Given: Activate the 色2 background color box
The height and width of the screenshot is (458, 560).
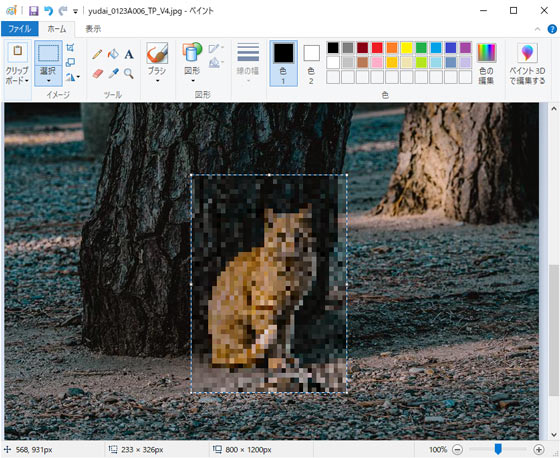Looking at the screenshot, I should (311, 63).
